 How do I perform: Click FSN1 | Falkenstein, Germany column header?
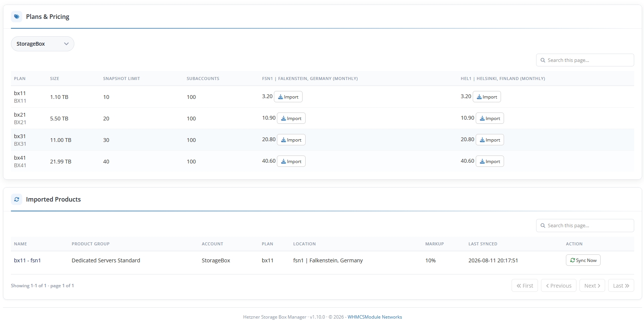(310, 79)
